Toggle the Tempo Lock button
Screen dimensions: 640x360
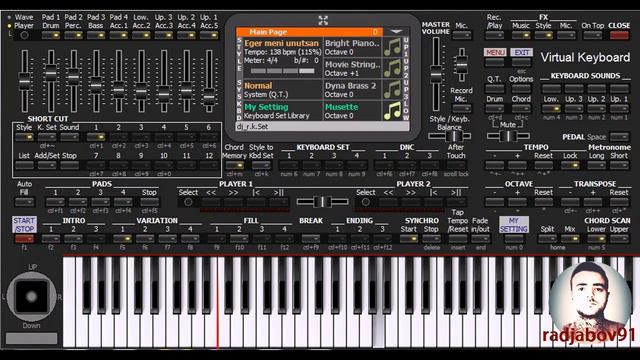(570, 165)
